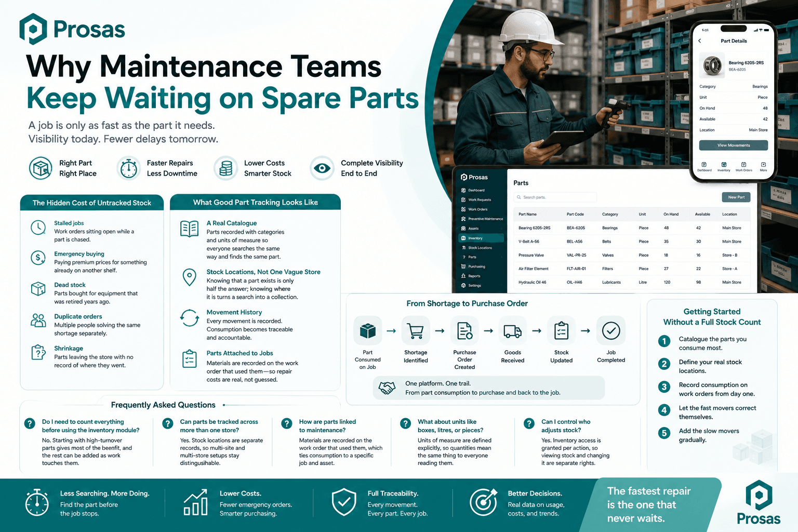Viewport: 798px width, 532px height.
Task: Click the Full Traceability shield icon
Action: pos(344,502)
